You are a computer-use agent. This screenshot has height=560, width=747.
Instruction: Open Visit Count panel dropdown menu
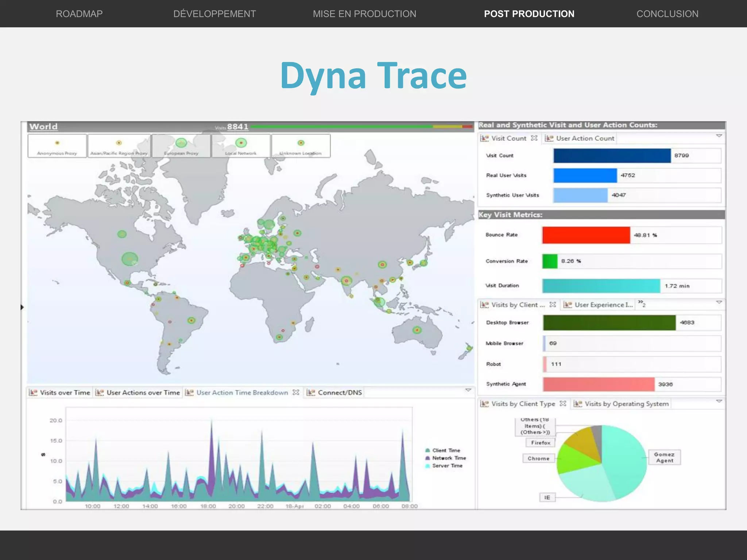coord(719,136)
